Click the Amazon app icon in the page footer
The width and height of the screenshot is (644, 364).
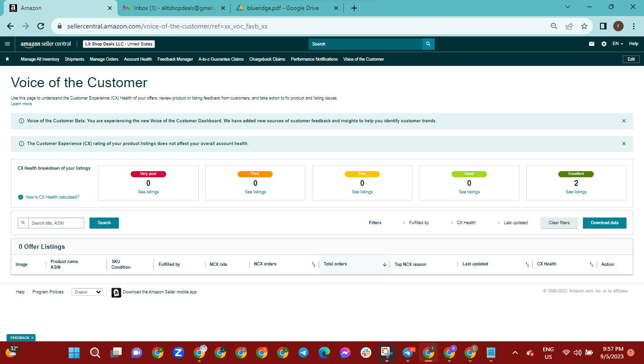[116, 292]
